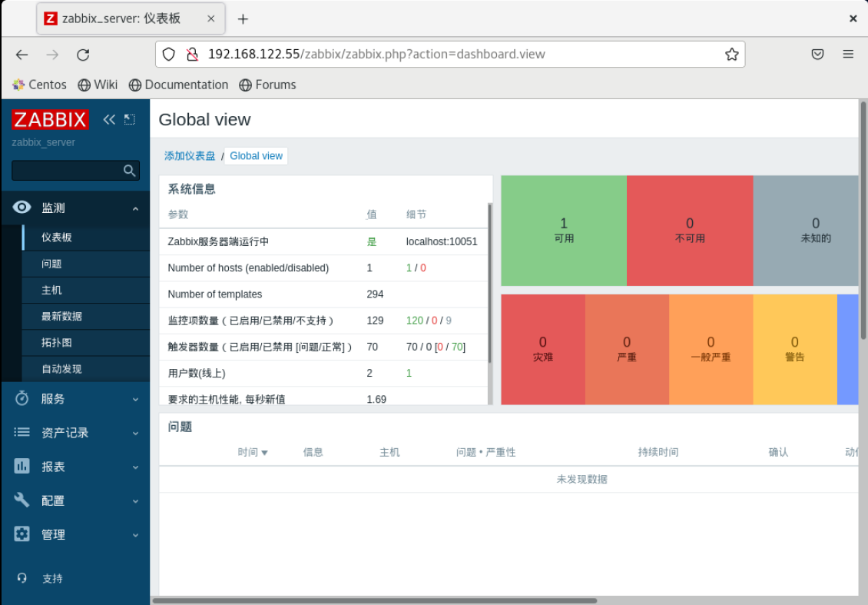The image size is (868, 605).
Task: Click the search magnifier icon in sidebar
Action: pyautogui.click(x=130, y=171)
